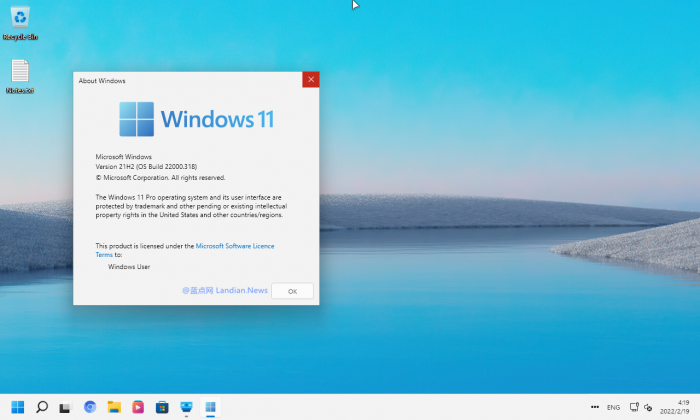The image size is (700, 420).
Task: Click OK in About Windows dialog
Action: tap(292, 291)
